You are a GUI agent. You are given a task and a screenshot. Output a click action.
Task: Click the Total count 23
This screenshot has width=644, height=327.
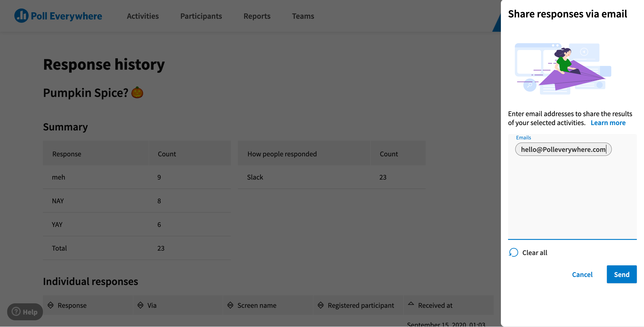[161, 248]
